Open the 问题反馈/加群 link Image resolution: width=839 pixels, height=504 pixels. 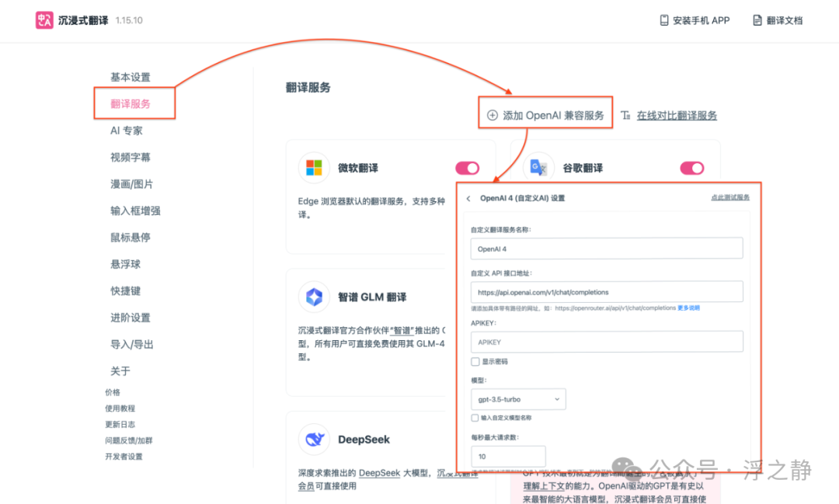pos(128,440)
